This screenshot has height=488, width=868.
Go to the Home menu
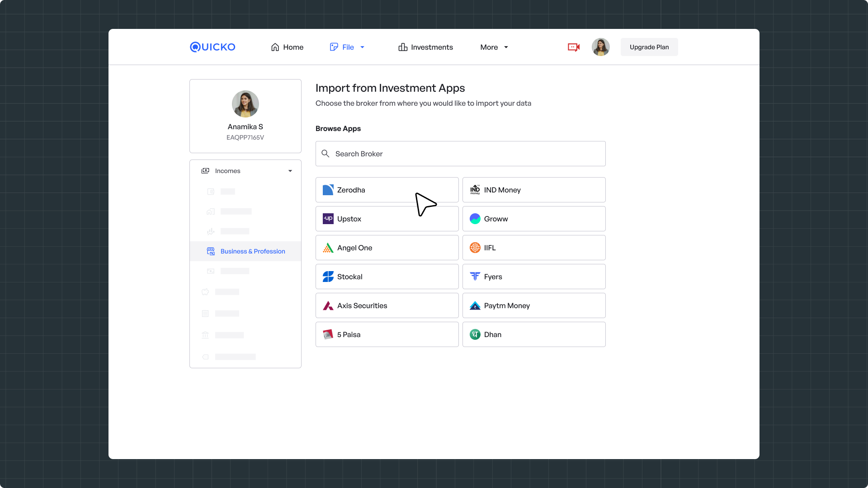tap(287, 47)
